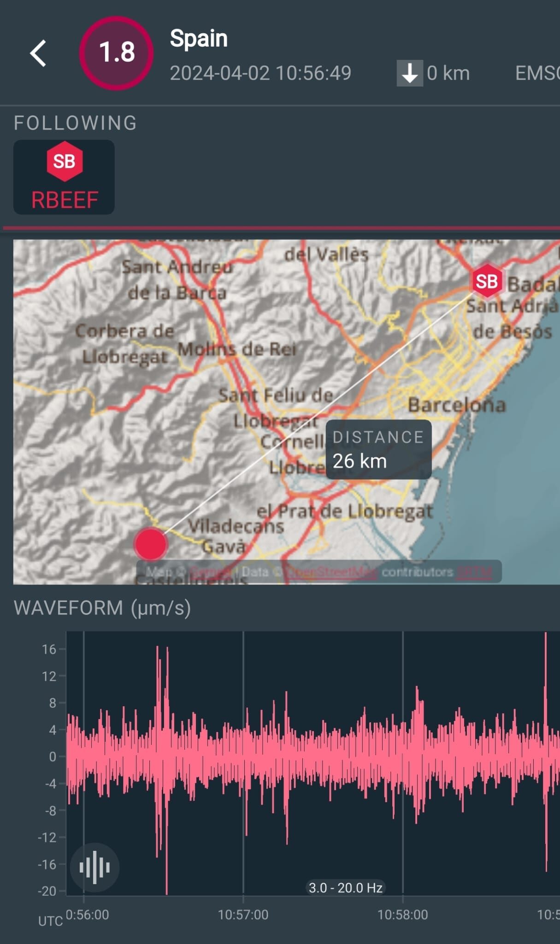The height and width of the screenshot is (944, 560).
Task: Open the 3.0 - 20.0 Hz filter selector
Action: [345, 888]
